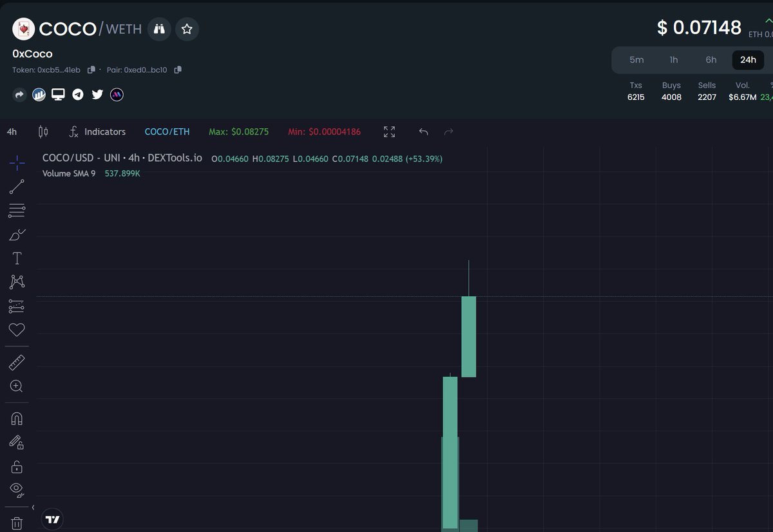The height and width of the screenshot is (532, 773).
Task: Select the 24h stats tab
Action: point(748,60)
